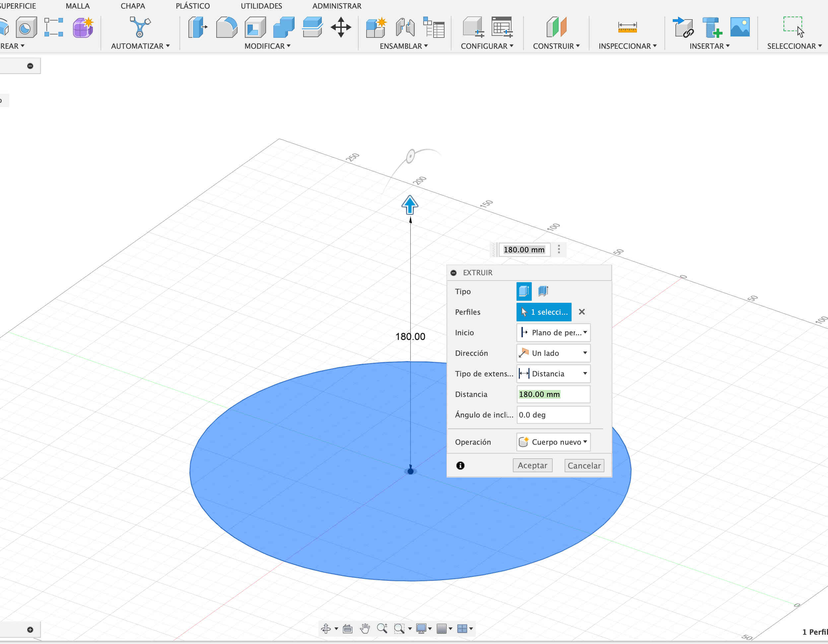The image size is (828, 644).
Task: Open the Automatizar menu dropdown
Action: pyautogui.click(x=140, y=46)
